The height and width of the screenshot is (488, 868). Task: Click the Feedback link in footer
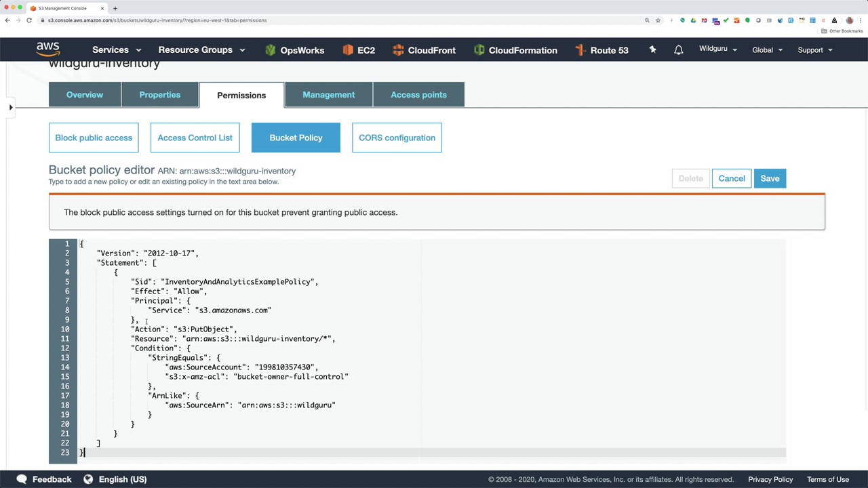pos(52,479)
